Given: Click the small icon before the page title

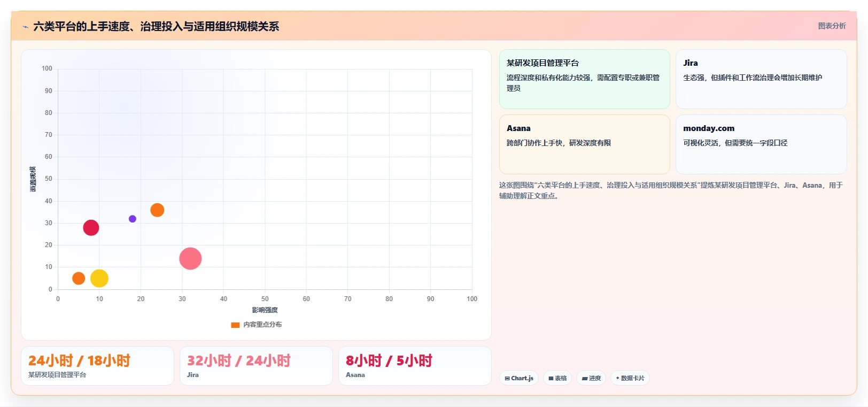Looking at the screenshot, I should coord(25,27).
